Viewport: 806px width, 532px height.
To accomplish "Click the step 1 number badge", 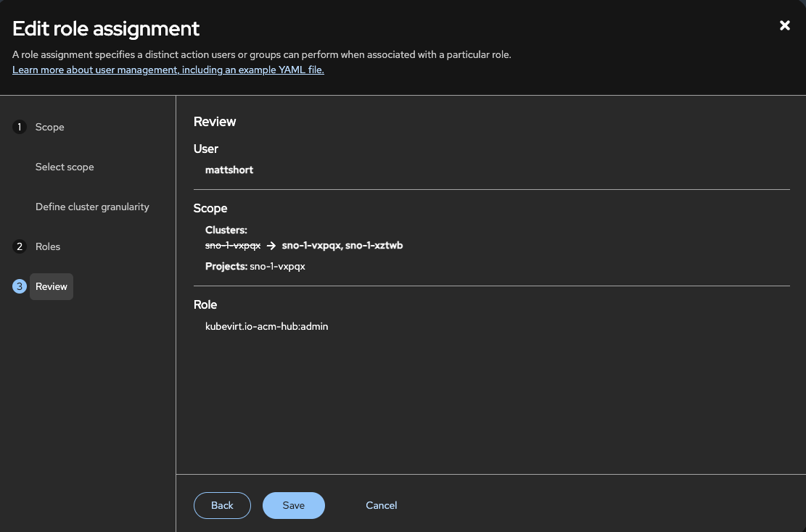I will coord(20,128).
